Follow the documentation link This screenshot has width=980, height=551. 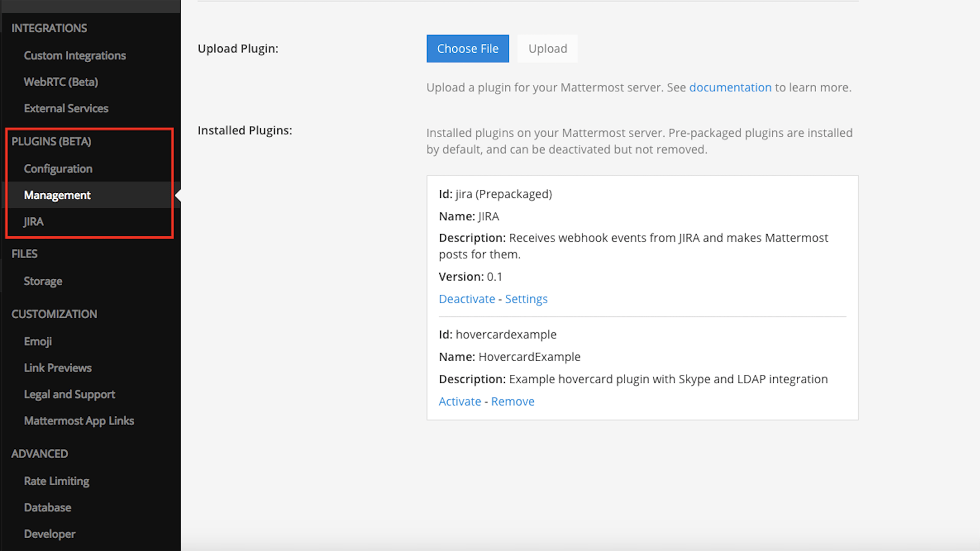pos(730,87)
